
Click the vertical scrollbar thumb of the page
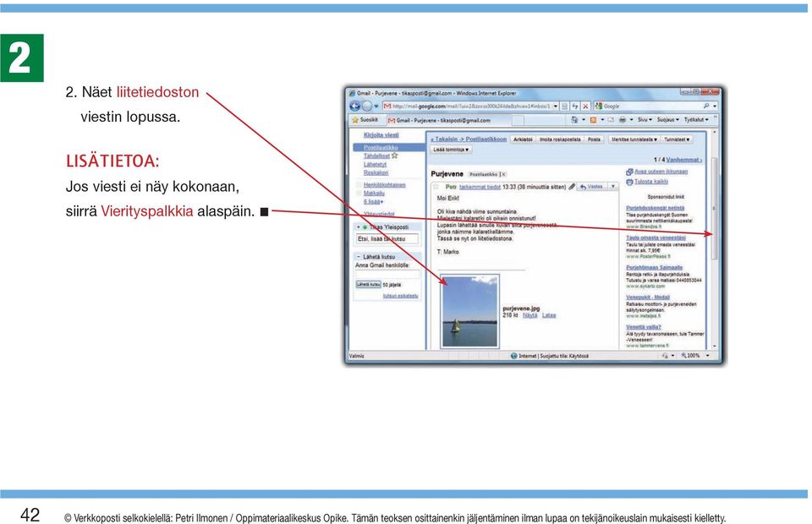tap(714, 207)
